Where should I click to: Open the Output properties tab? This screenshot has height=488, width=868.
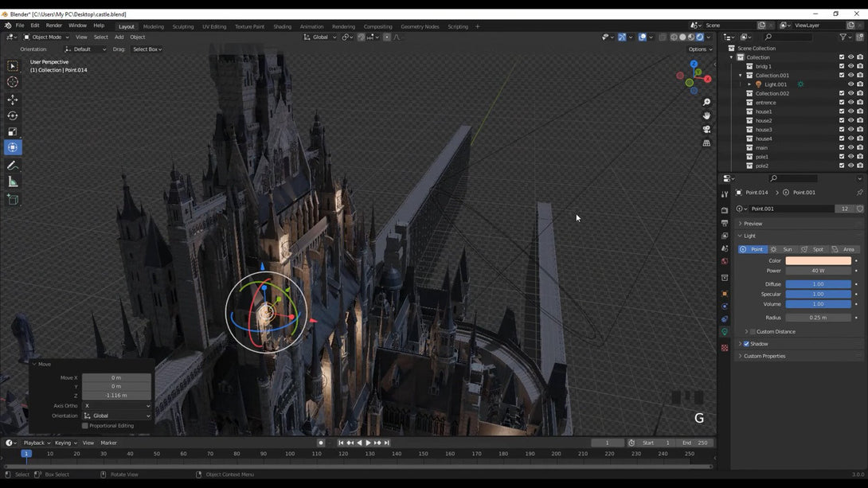[x=725, y=223]
